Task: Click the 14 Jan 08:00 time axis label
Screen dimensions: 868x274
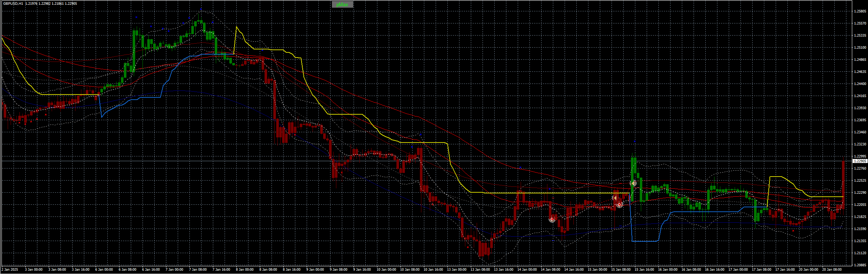Action: pos(551,270)
